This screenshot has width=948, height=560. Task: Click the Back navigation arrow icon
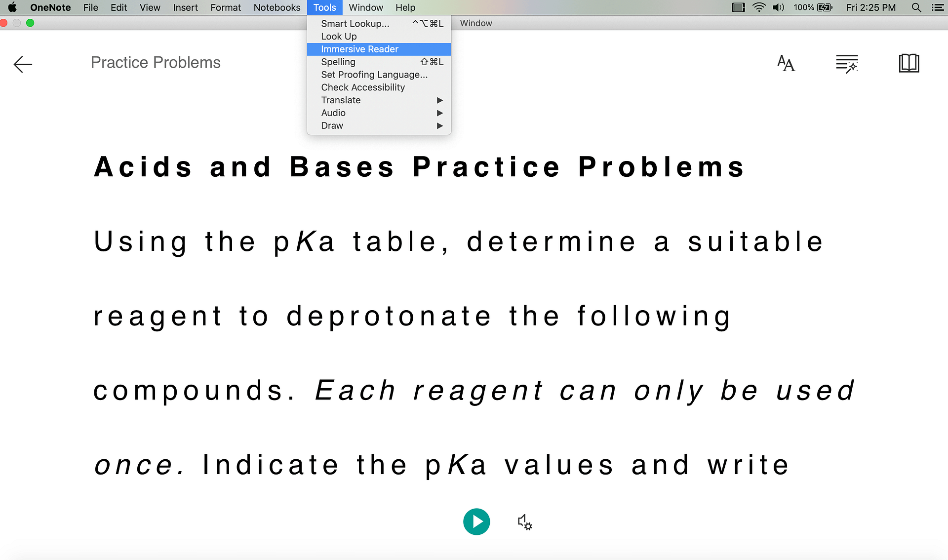[x=22, y=63]
